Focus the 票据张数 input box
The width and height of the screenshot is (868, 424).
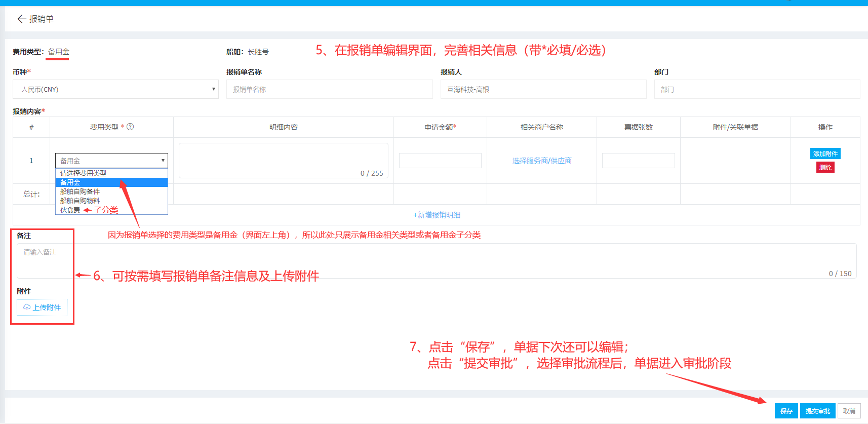pos(638,161)
